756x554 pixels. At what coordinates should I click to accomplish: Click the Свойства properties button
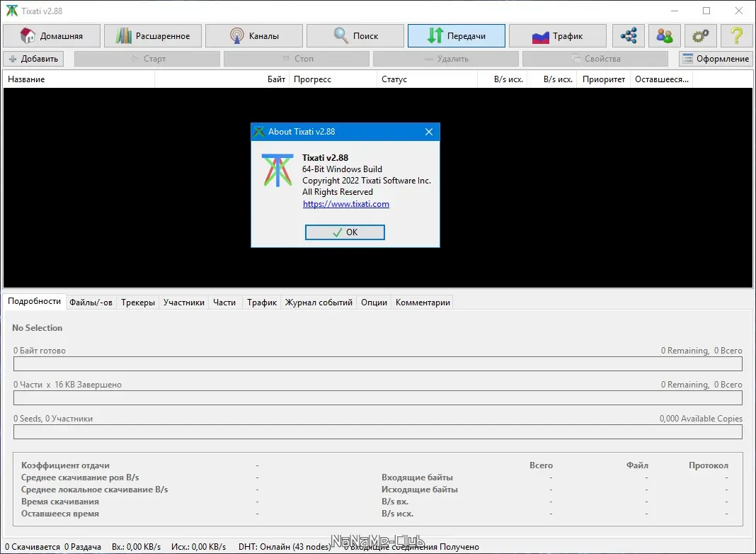click(x=595, y=59)
